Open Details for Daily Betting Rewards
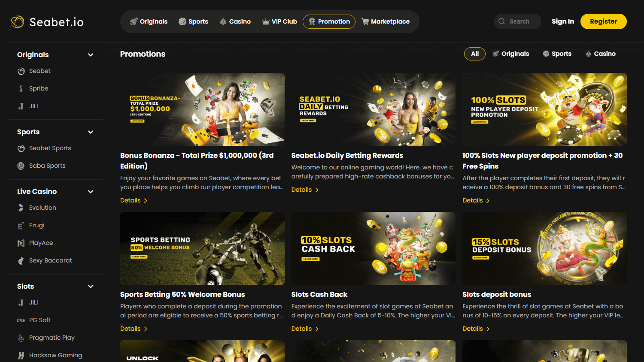Image resolution: width=644 pixels, height=362 pixels. (305, 190)
